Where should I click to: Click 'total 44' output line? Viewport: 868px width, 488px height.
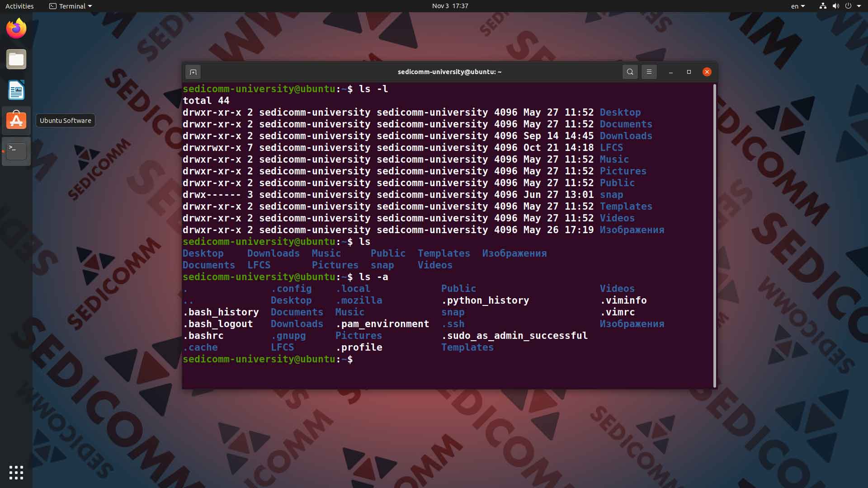click(x=206, y=101)
